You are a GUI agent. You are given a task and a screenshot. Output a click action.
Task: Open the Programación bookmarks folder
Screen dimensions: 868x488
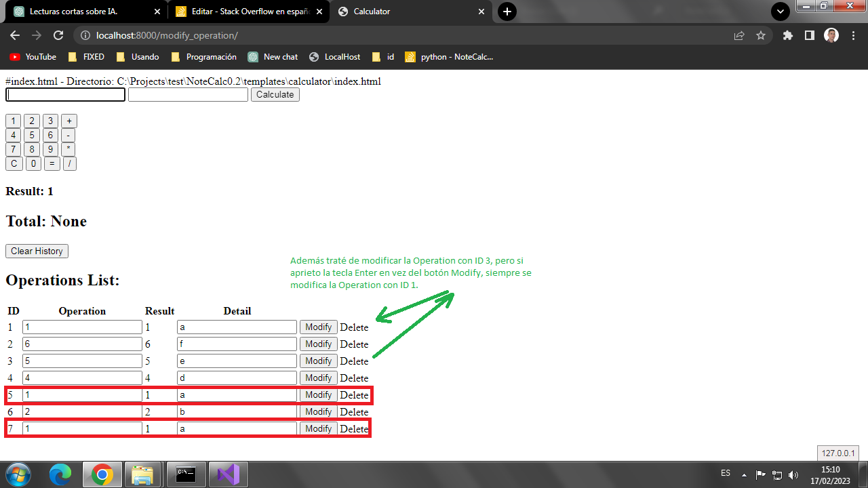pos(204,57)
